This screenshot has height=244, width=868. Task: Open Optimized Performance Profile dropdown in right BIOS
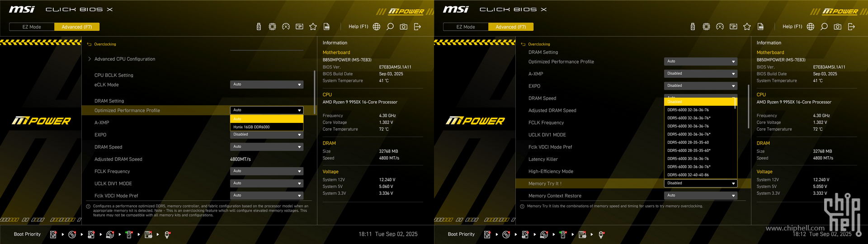point(701,61)
